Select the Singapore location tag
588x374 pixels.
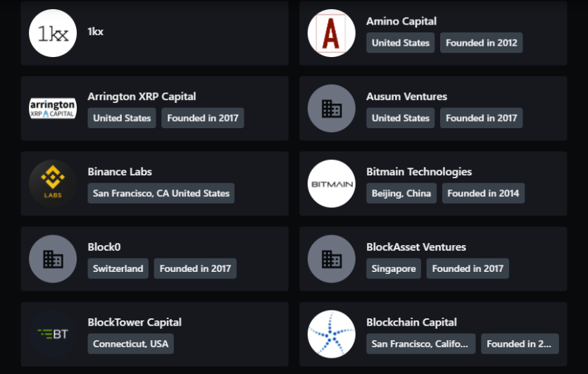tap(394, 268)
